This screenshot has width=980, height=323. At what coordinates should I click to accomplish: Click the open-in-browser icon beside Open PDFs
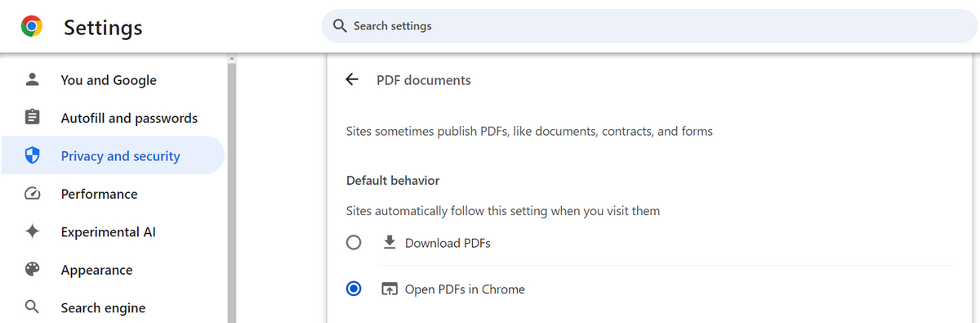pyautogui.click(x=390, y=289)
